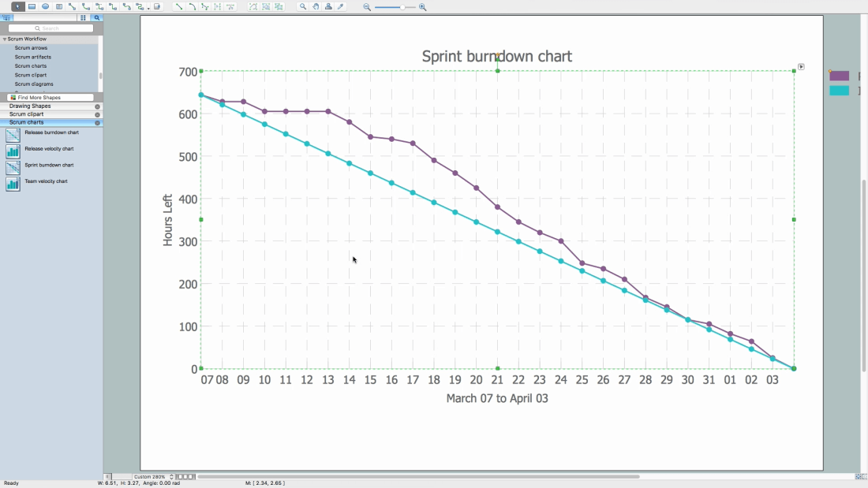Viewport: 868px width, 488px height.
Task: Adjust the zoom slider knob
Action: (x=402, y=7)
